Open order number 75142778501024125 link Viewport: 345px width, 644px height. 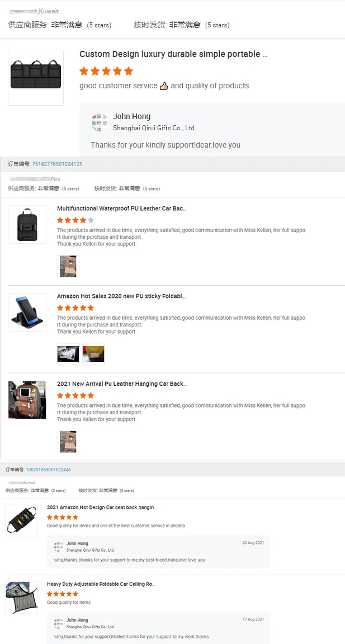(x=57, y=164)
